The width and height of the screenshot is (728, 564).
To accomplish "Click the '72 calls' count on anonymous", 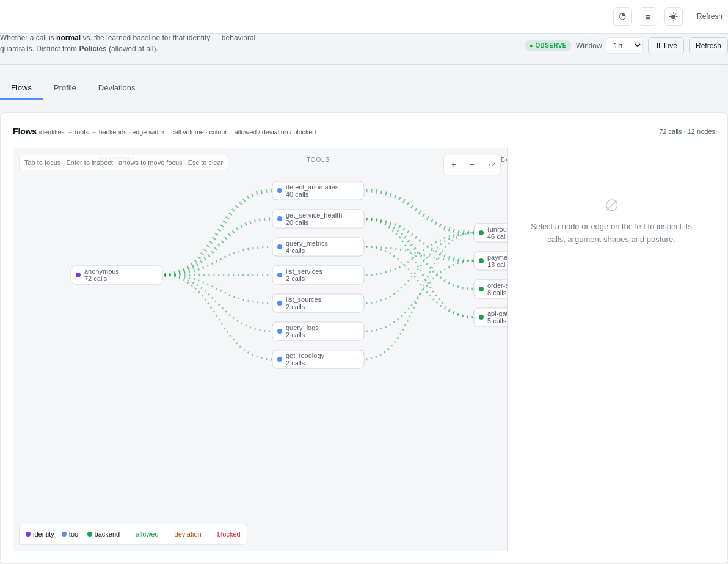I will pyautogui.click(x=96, y=279).
